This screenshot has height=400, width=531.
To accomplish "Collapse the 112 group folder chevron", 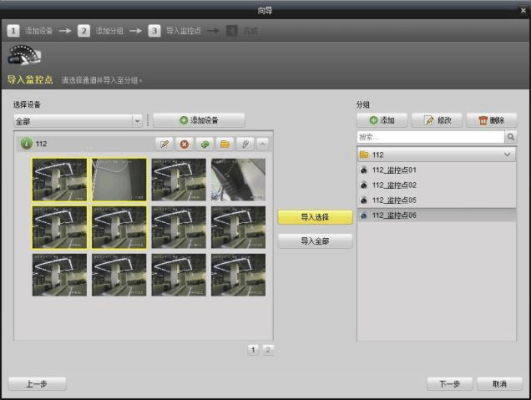I will tap(507, 154).
